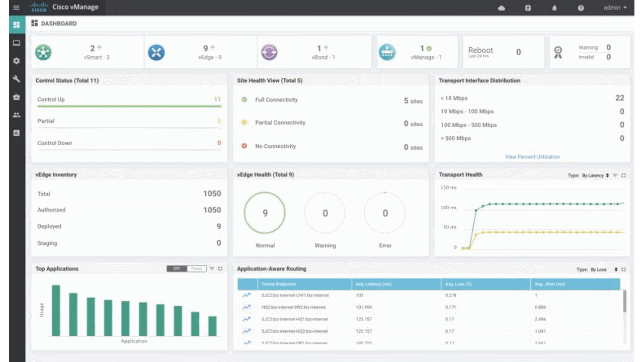Image resolution: width=644 pixels, height=362 pixels.
Task: Expand Application-Aware Routing to full screen
Action: click(623, 269)
